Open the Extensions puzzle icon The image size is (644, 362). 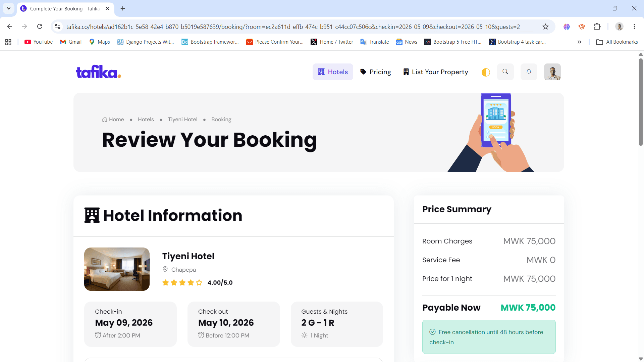597,27
